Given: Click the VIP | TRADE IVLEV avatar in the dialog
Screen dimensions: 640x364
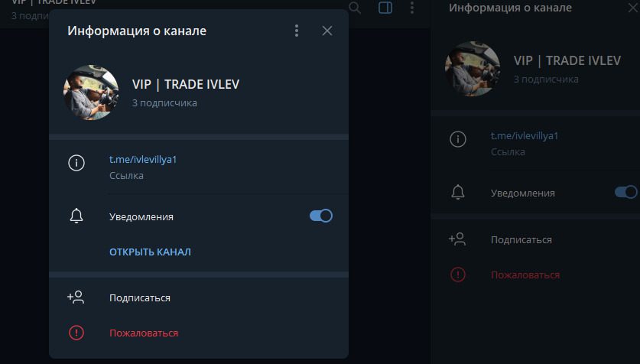Looking at the screenshot, I should (x=91, y=93).
